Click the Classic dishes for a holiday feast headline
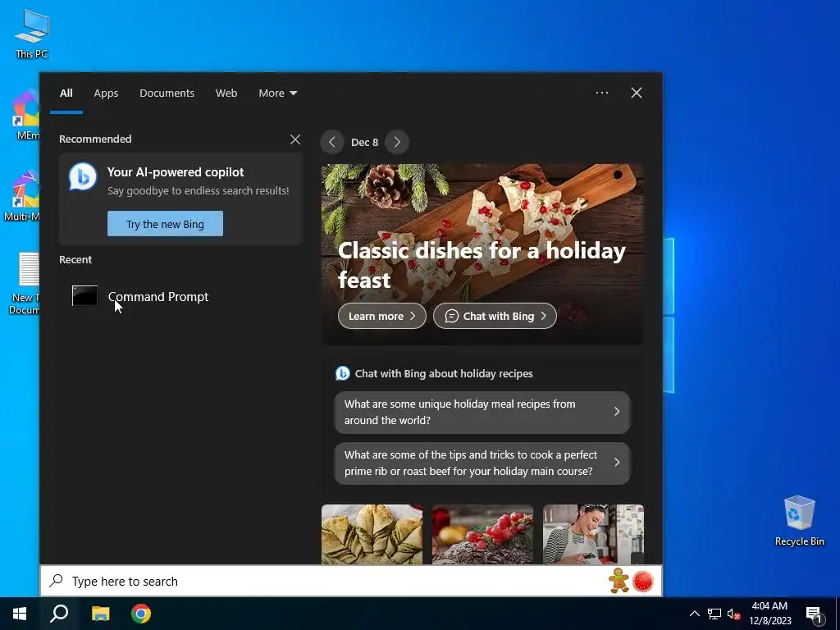The image size is (840, 630). [x=481, y=265]
